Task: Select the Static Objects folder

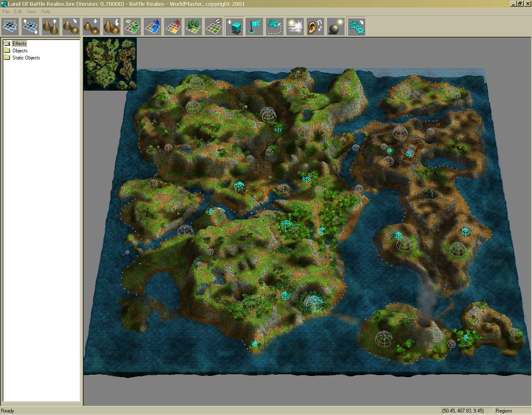Action: pyautogui.click(x=26, y=57)
